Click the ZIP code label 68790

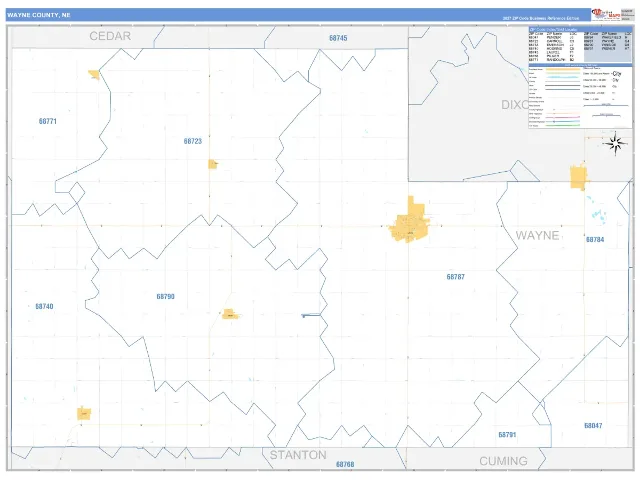(165, 297)
